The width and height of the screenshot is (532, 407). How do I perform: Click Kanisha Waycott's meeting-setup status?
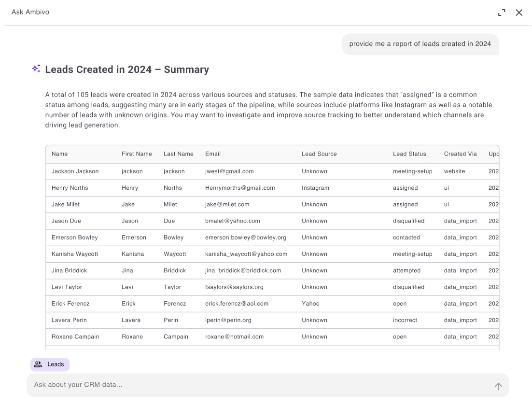[x=413, y=254]
